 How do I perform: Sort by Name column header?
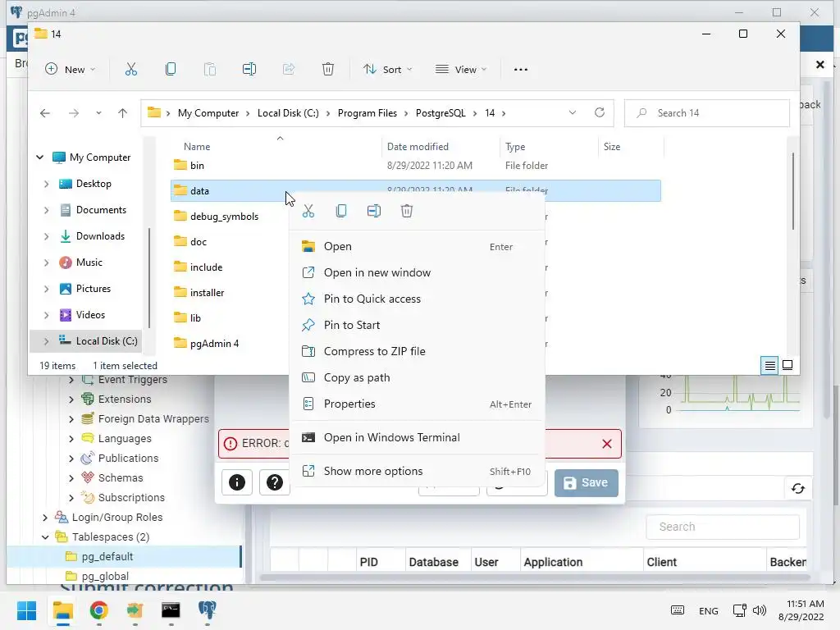click(x=197, y=147)
